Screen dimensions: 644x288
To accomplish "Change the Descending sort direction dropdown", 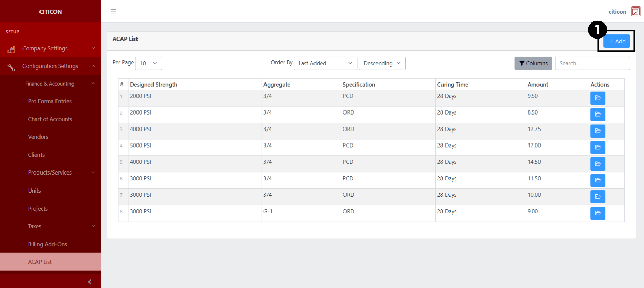I will pyautogui.click(x=382, y=63).
